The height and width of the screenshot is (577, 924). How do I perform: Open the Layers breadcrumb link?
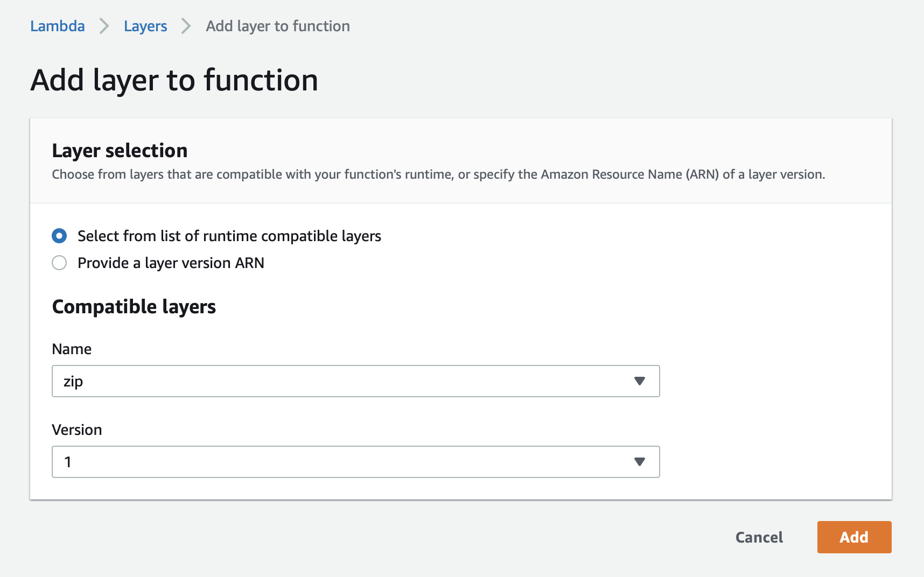145,26
